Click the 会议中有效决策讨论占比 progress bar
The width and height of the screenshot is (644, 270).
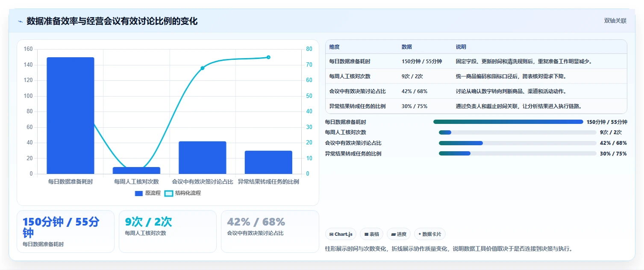pos(518,143)
